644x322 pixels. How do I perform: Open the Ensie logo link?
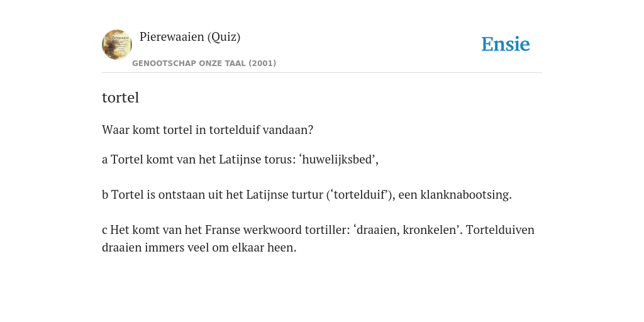coord(506,44)
